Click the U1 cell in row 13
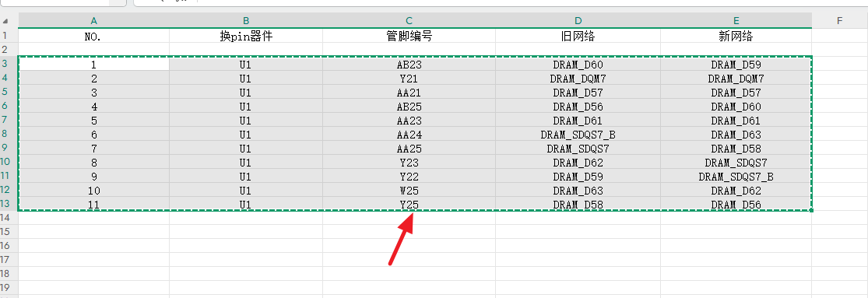 coord(246,205)
